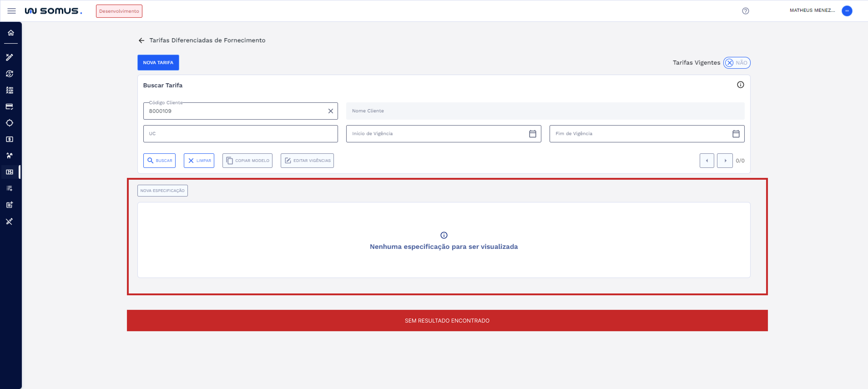The image size is (868, 389).
Task: Open the credit card sidebar icon
Action: (x=9, y=106)
